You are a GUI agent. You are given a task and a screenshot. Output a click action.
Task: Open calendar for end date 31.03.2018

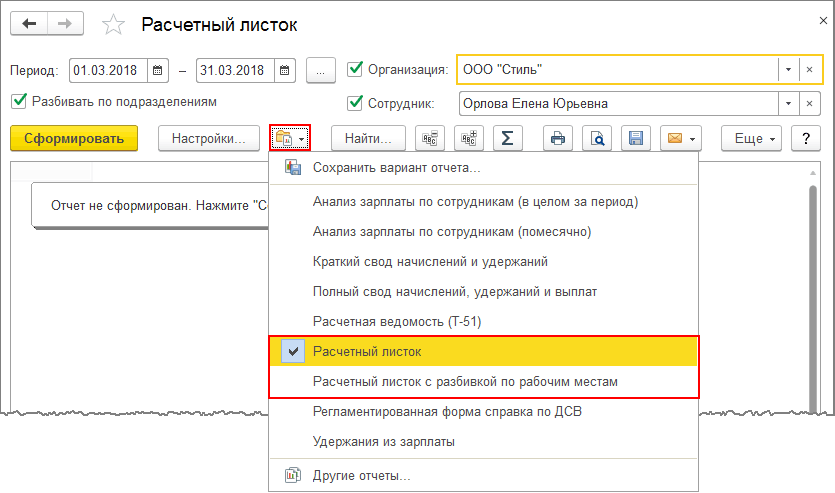[285, 70]
